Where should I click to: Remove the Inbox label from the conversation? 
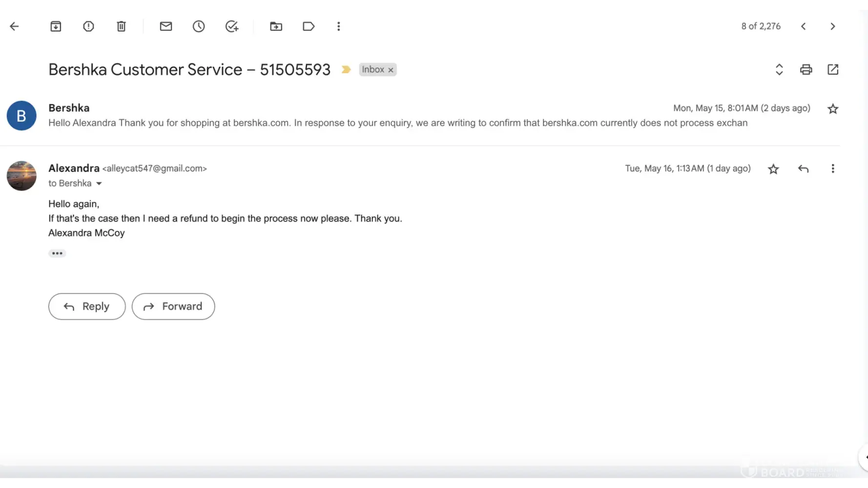point(391,70)
